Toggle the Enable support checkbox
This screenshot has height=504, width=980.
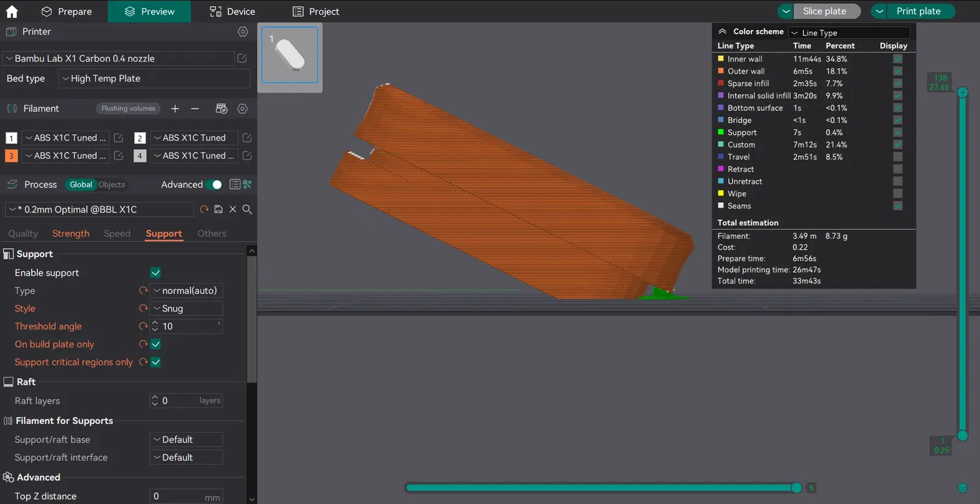point(156,273)
